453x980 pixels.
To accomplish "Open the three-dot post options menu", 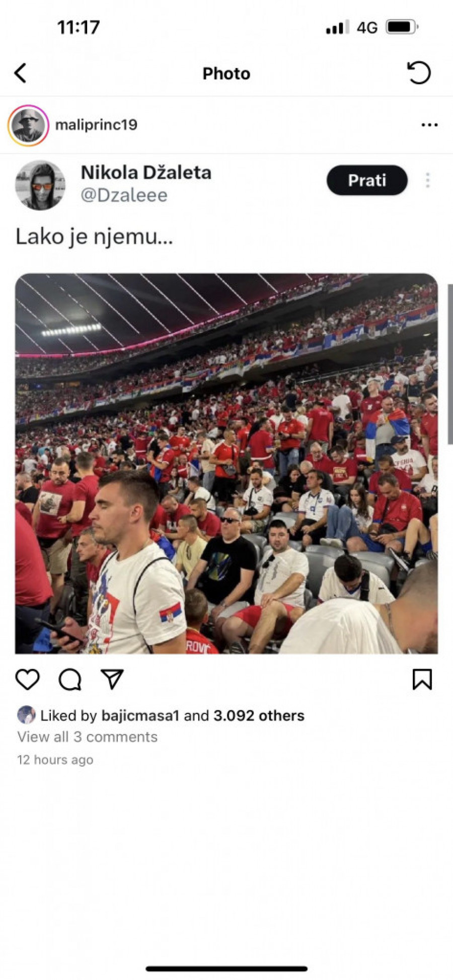I will pyautogui.click(x=429, y=125).
